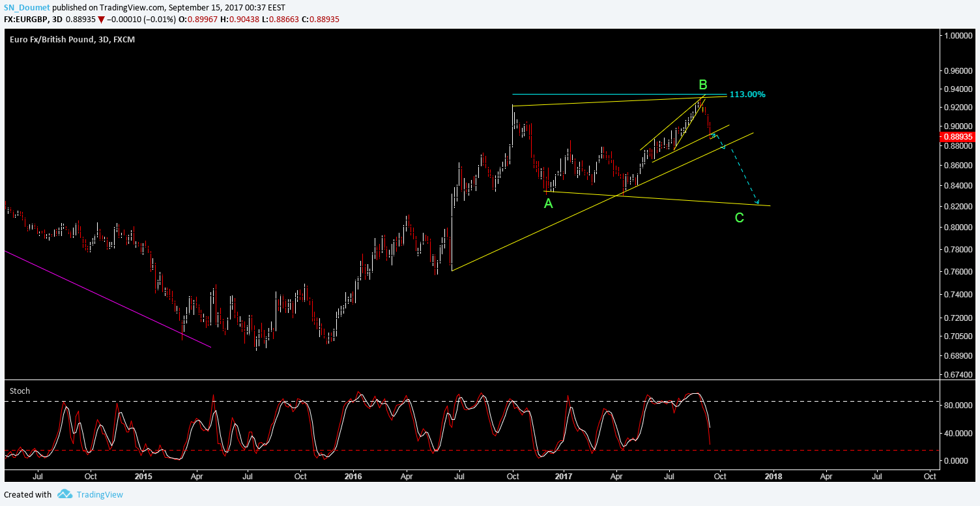Click the green wave label C
980x506 pixels.
(740, 218)
